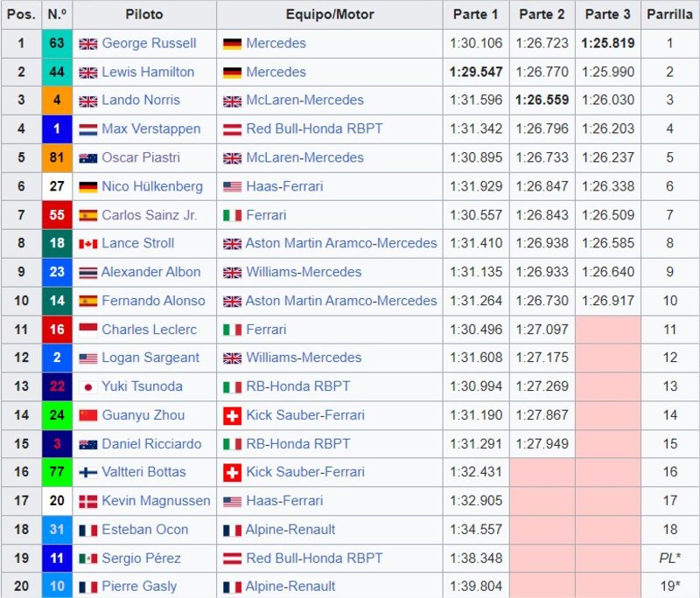This screenshot has width=700, height=598.
Task: Click the Mexican flag next to Sergio Pérez
Action: pos(88,559)
